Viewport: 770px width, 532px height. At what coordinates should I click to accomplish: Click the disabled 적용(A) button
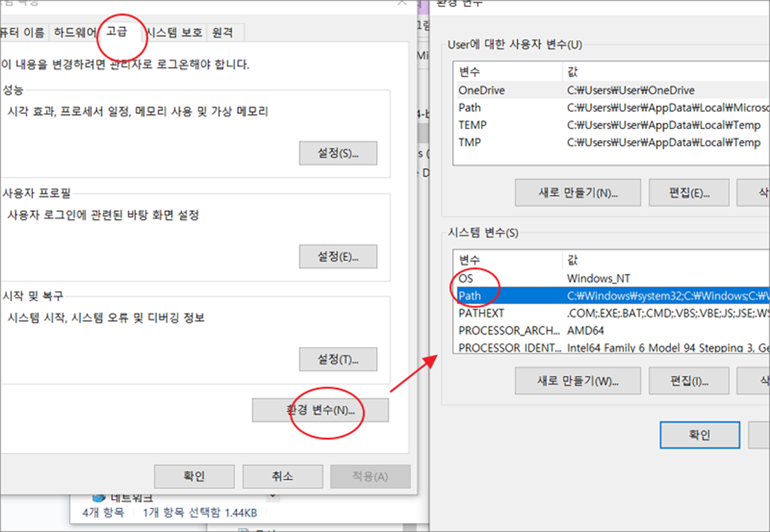[x=371, y=476]
